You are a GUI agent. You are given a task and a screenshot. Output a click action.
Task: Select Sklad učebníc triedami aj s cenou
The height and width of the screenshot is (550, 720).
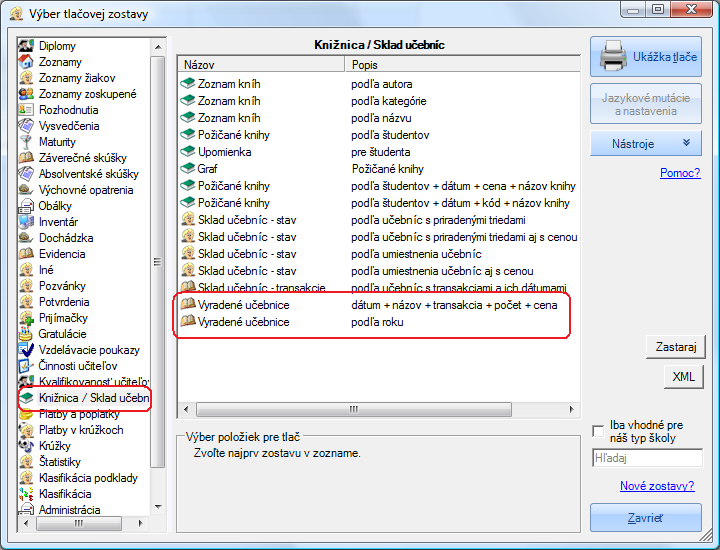[x=378, y=237]
